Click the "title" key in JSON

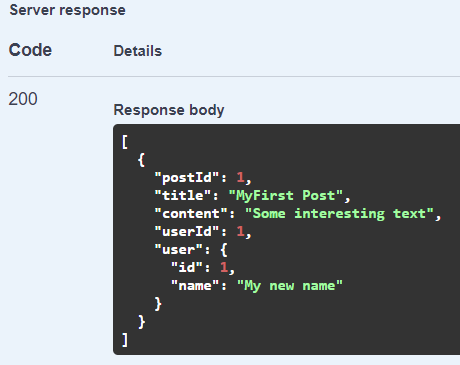[x=183, y=195]
